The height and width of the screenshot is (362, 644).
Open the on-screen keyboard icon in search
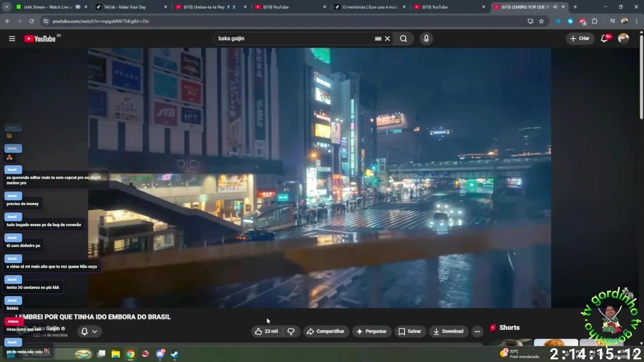378,39
